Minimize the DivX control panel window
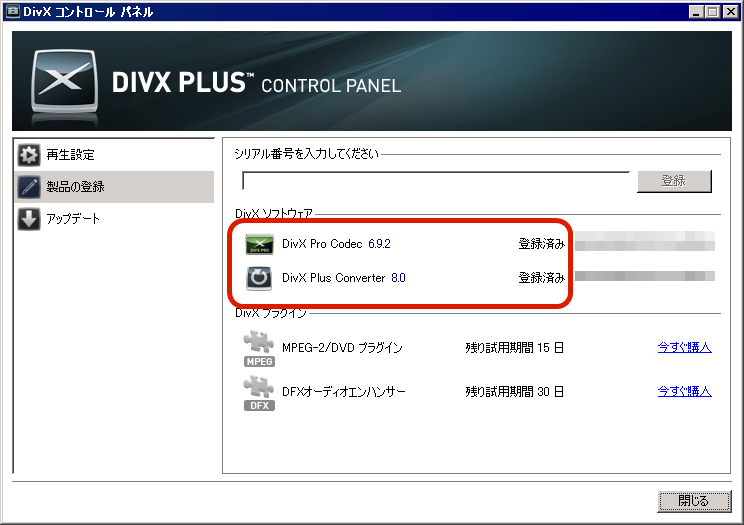The width and height of the screenshot is (744, 525). point(696,12)
